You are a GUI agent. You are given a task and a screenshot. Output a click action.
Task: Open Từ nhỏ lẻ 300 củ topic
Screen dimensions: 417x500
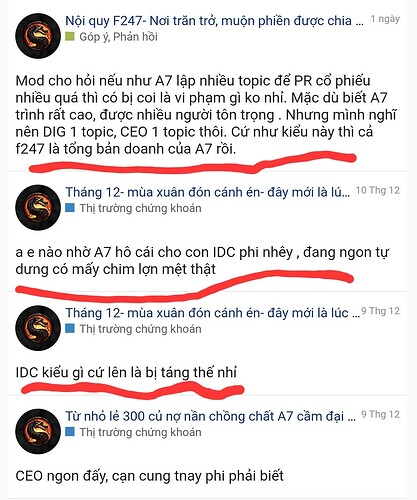pos(210,416)
